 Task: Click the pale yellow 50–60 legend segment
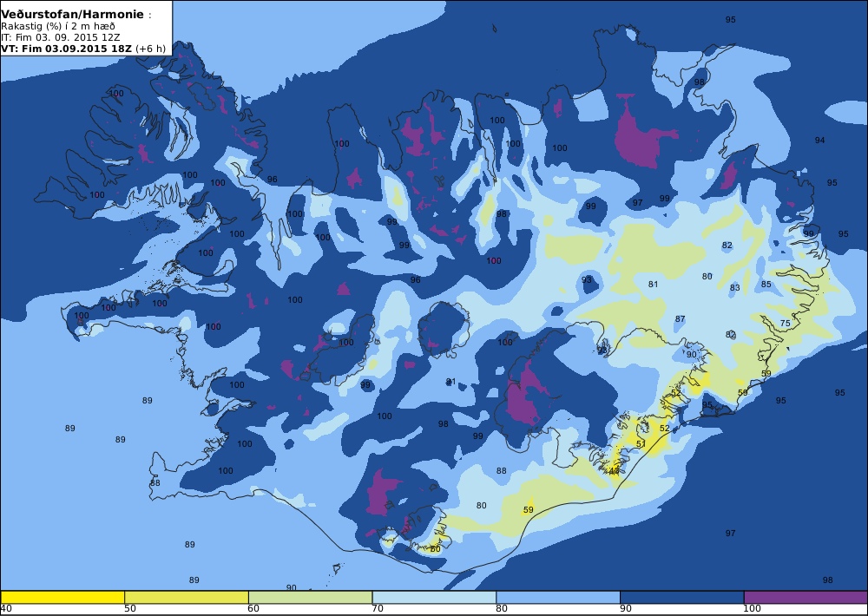pos(187,597)
